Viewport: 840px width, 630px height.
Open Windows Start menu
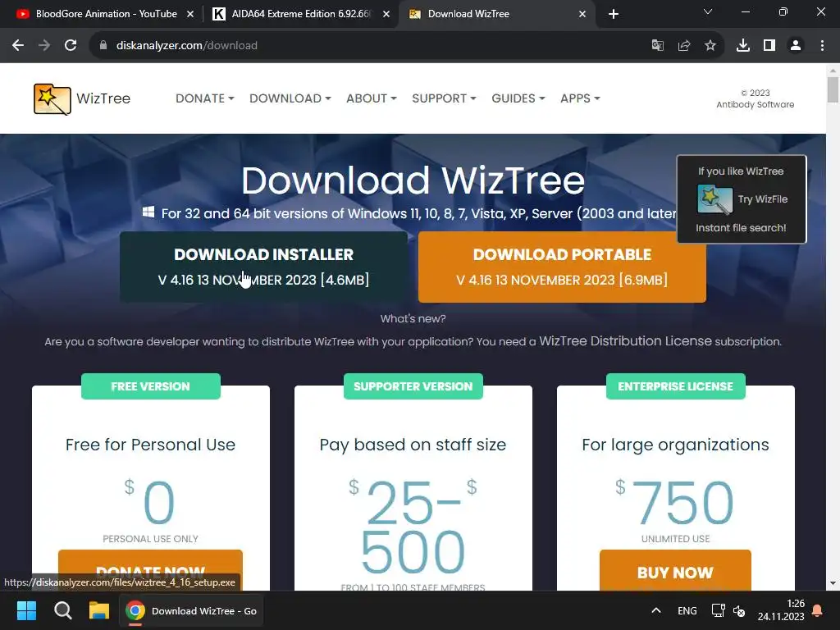[26, 610]
